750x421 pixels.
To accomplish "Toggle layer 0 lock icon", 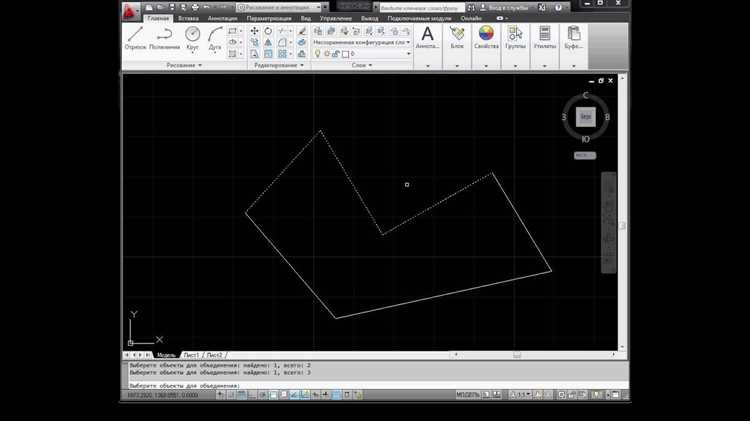I will tap(336, 54).
